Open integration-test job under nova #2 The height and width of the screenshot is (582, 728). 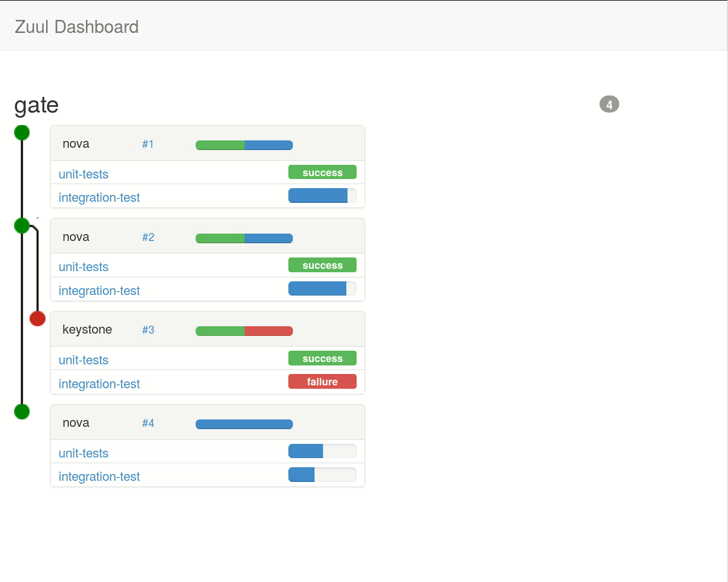[x=99, y=291]
